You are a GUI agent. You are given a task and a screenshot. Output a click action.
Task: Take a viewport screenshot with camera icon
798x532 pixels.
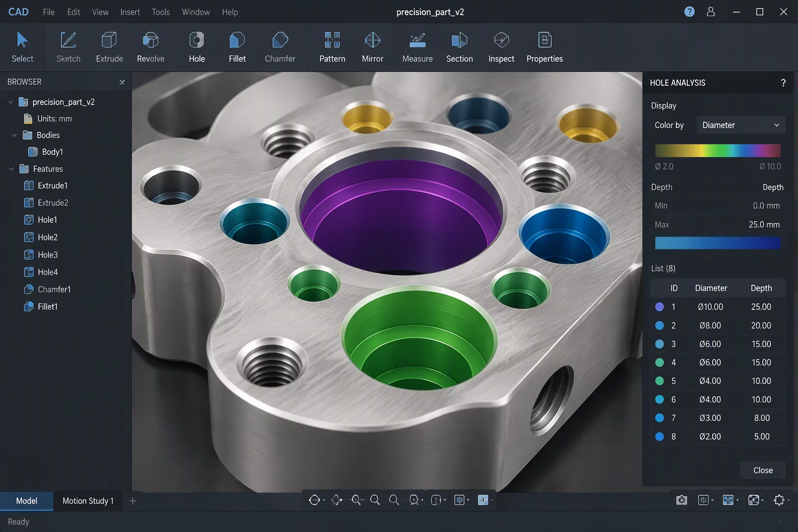click(x=682, y=500)
